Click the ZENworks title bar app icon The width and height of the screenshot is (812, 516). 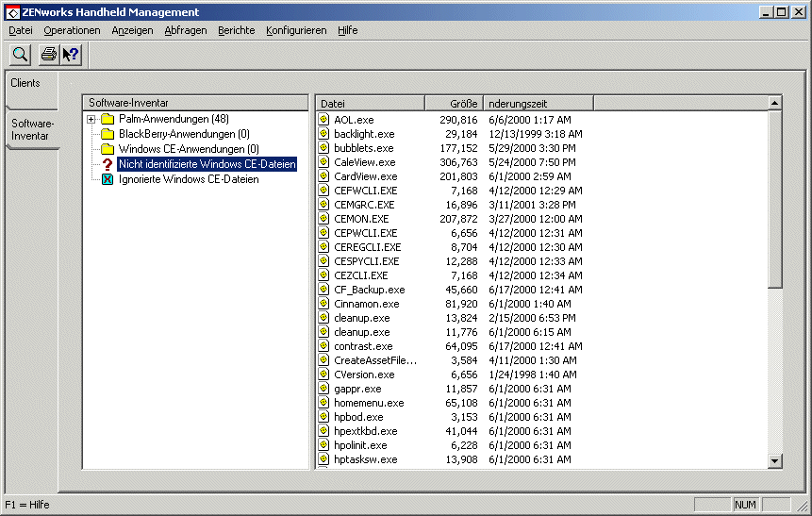click(12, 12)
